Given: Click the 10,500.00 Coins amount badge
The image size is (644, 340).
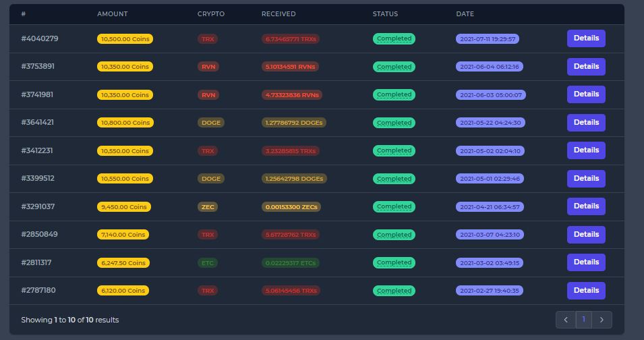Looking at the screenshot, I should click(125, 39).
